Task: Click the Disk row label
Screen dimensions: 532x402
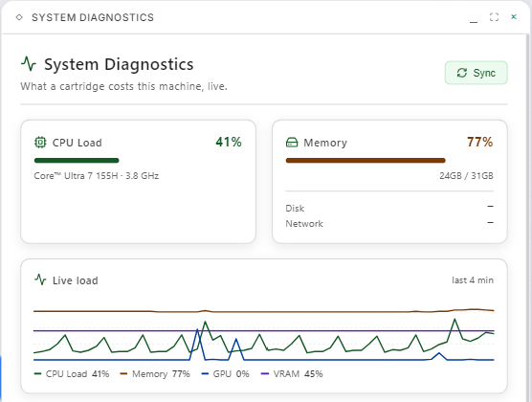Action: 295,208
